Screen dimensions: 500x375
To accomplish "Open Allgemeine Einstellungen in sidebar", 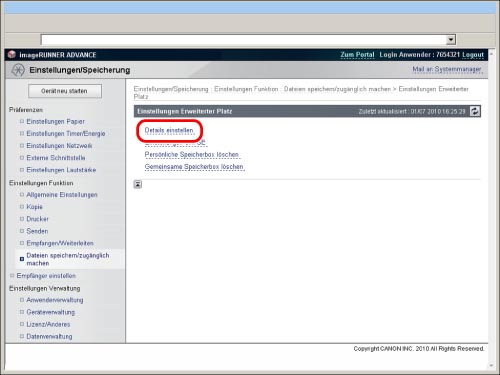I will pyautogui.click(x=62, y=195).
